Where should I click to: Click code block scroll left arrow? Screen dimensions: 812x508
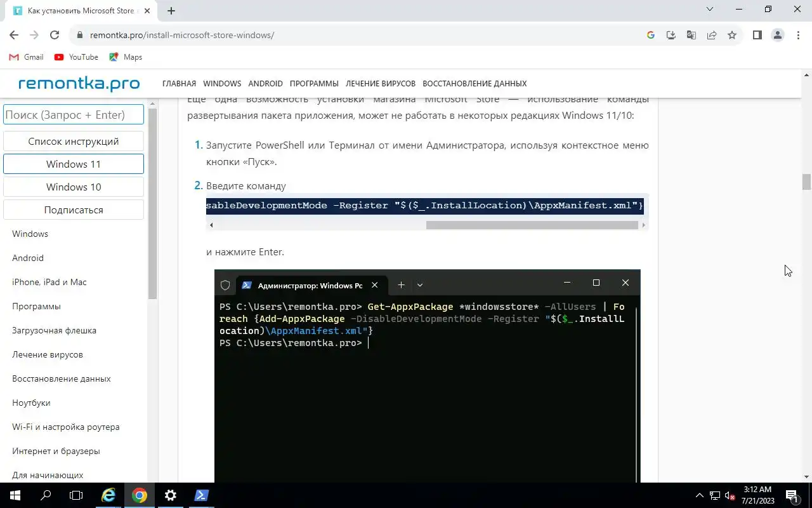211,225
